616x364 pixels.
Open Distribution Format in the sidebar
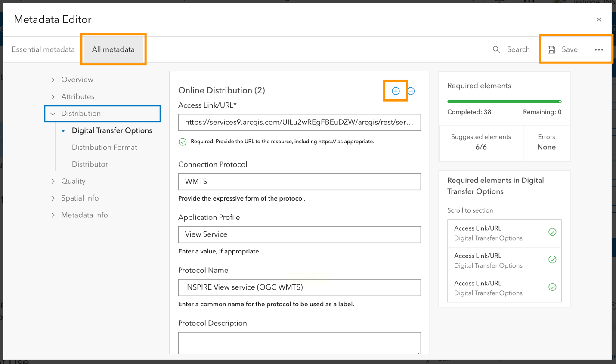(x=104, y=147)
